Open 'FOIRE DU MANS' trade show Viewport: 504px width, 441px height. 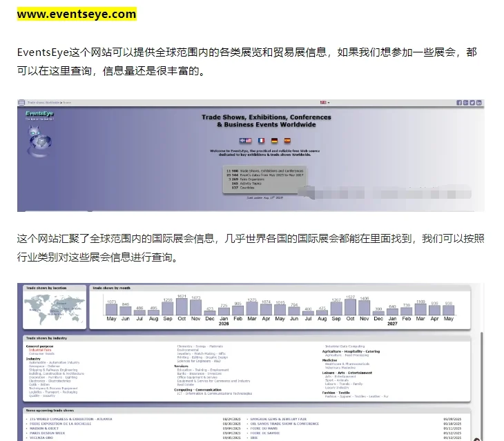pyautogui.click(x=264, y=429)
